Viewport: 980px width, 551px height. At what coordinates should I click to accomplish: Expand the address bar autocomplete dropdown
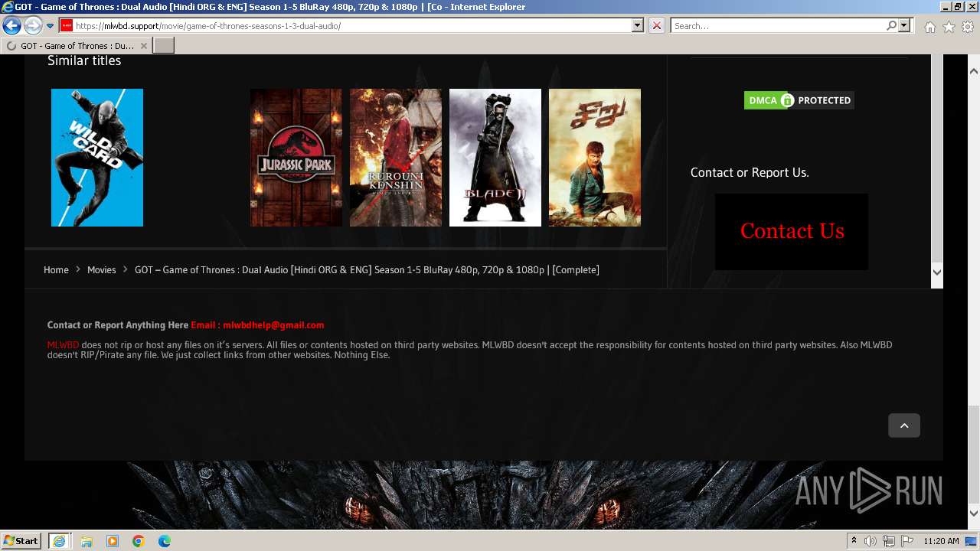(637, 25)
